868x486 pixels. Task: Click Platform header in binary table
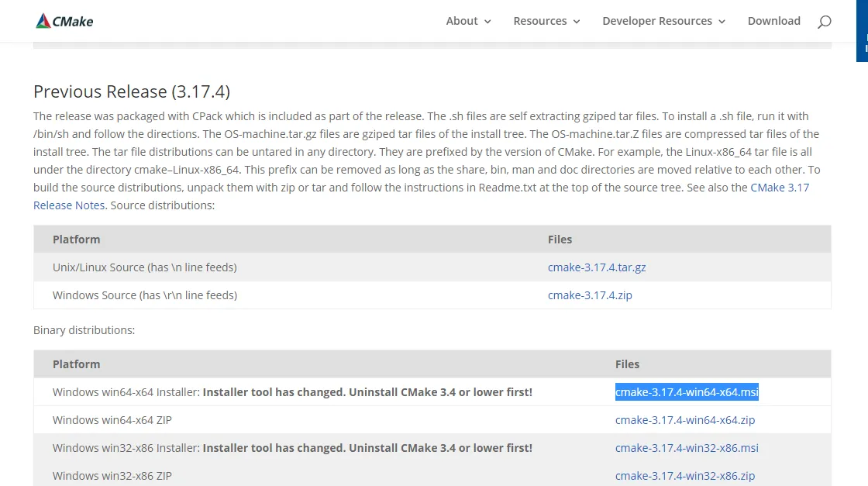pos(77,364)
